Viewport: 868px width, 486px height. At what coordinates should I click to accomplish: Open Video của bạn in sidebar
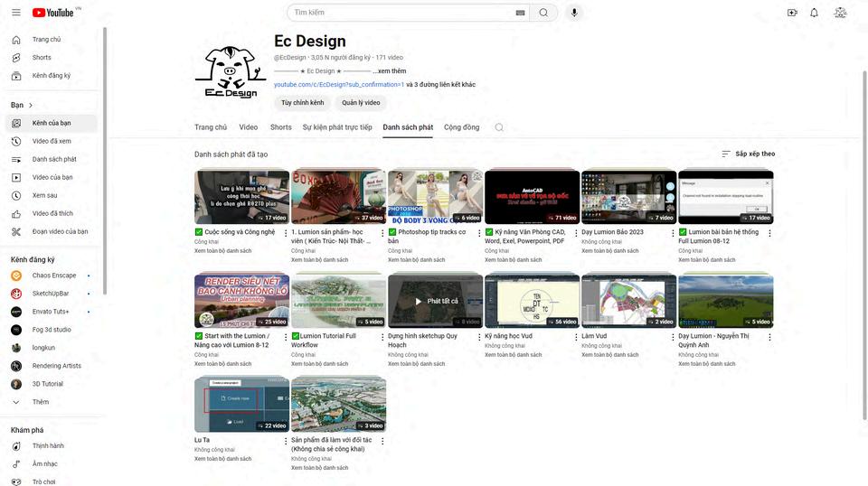click(x=52, y=177)
